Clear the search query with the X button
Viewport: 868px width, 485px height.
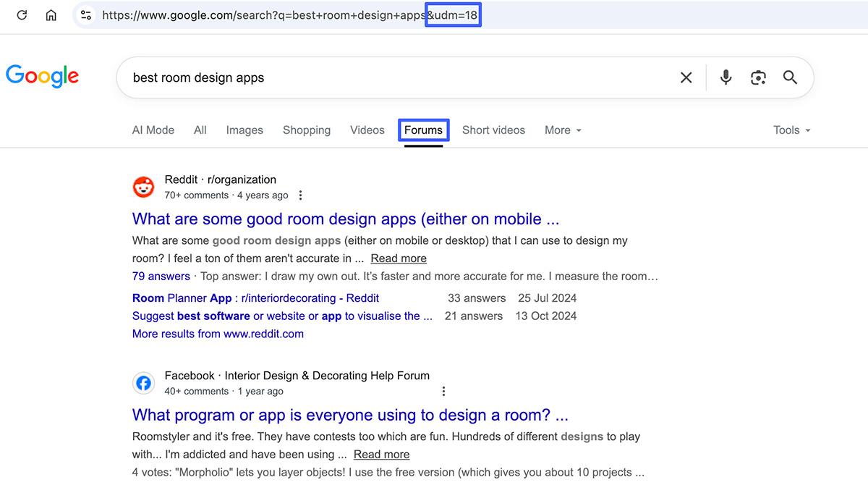click(x=686, y=77)
